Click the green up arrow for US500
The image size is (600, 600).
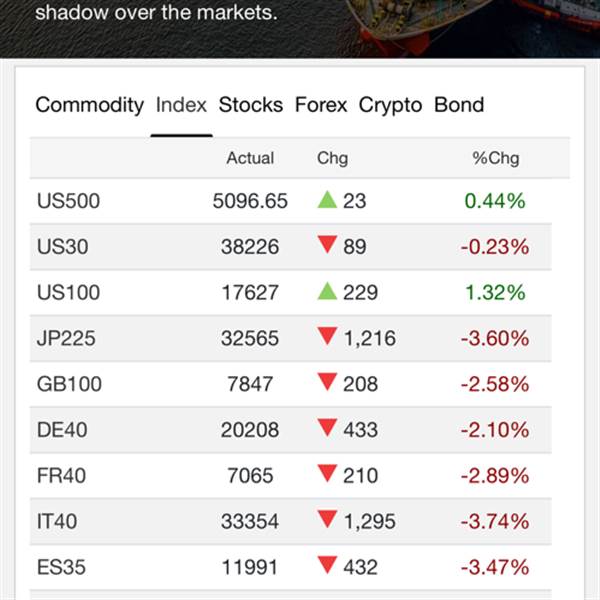point(327,200)
